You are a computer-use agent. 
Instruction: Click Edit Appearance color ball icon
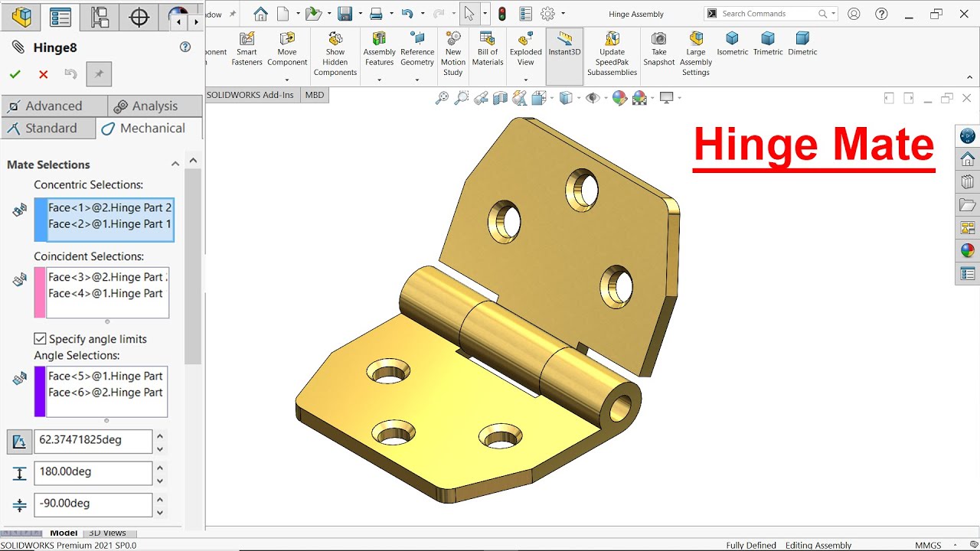tap(619, 98)
